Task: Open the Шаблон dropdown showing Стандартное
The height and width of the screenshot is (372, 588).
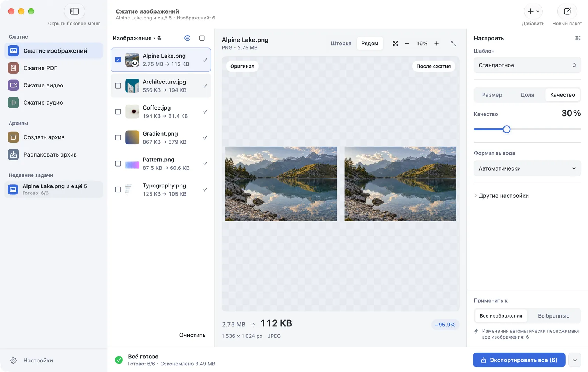Action: (527, 65)
